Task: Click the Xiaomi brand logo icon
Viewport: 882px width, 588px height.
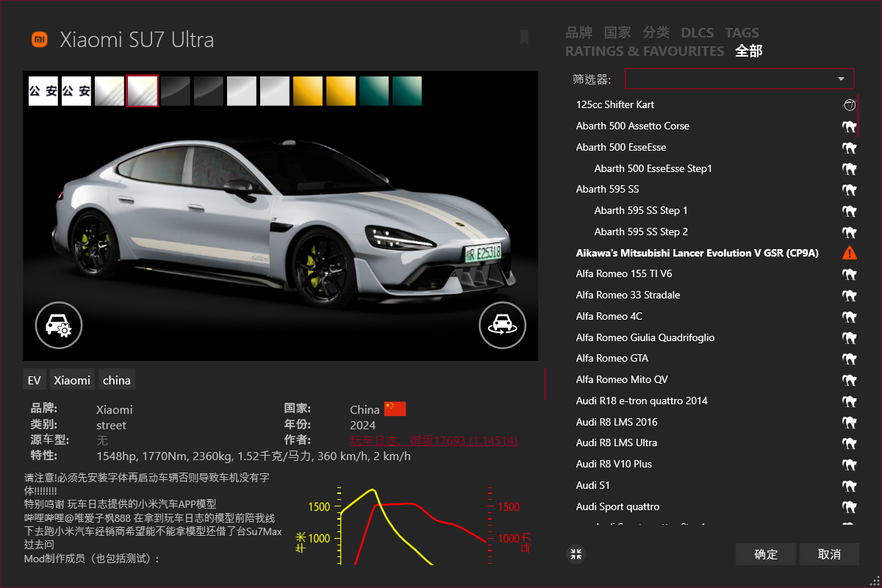Action: point(40,39)
